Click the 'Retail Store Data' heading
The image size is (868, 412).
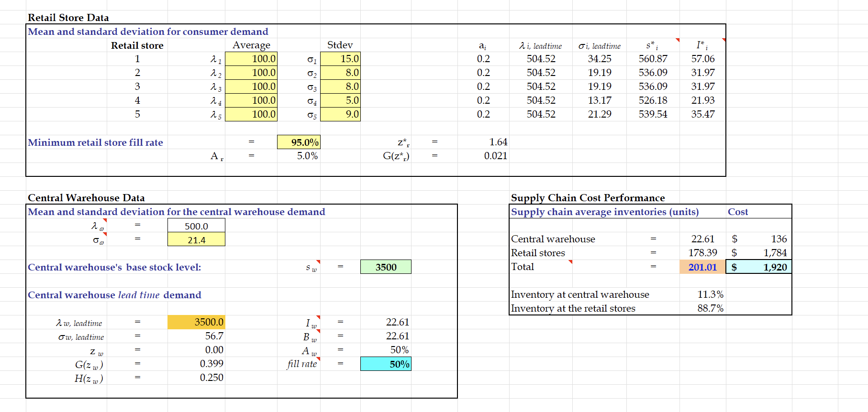(68, 18)
